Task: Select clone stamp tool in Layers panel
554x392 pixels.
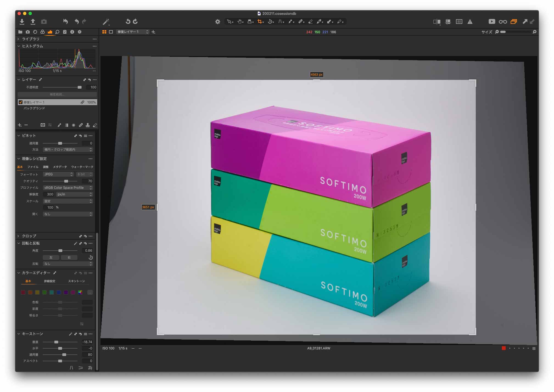Action: coord(88,125)
